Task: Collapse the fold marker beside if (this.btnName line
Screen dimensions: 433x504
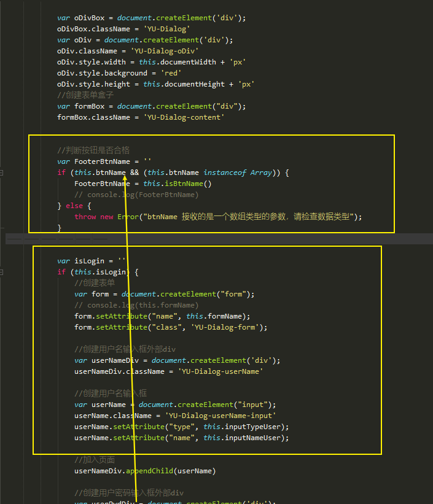Action: pos(1,173)
